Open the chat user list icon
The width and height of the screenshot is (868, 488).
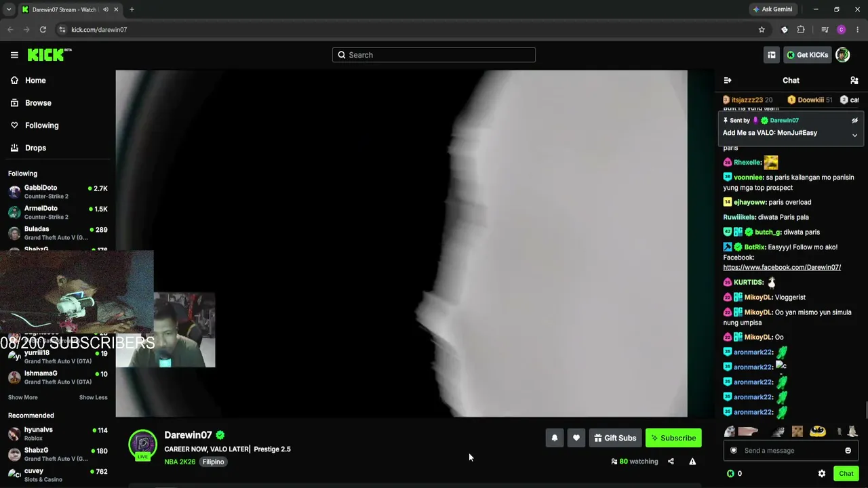[854, 80]
